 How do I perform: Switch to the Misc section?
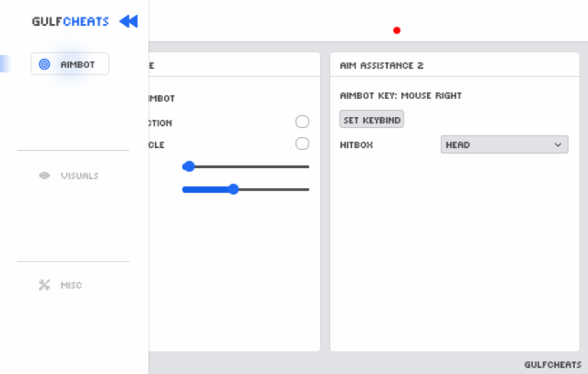(x=71, y=285)
